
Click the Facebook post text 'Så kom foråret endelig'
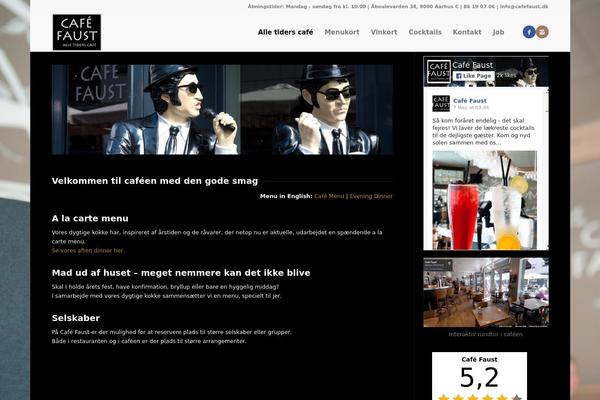click(x=484, y=132)
